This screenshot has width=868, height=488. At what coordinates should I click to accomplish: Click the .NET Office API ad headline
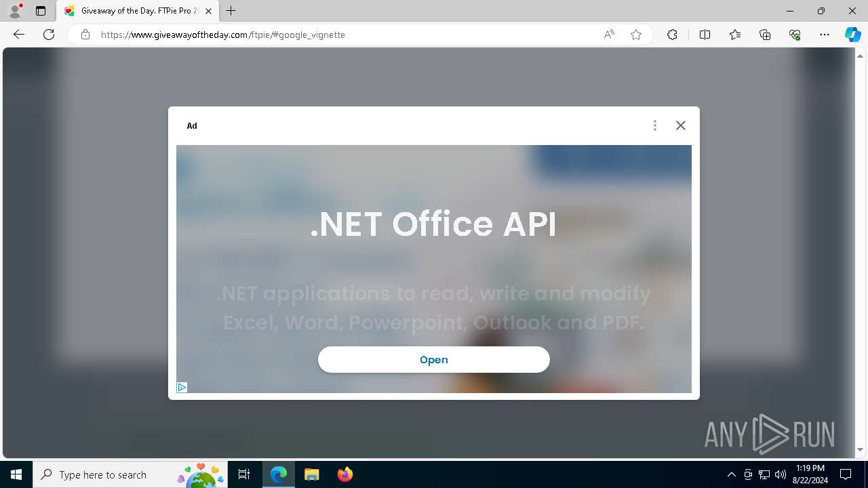[434, 224]
